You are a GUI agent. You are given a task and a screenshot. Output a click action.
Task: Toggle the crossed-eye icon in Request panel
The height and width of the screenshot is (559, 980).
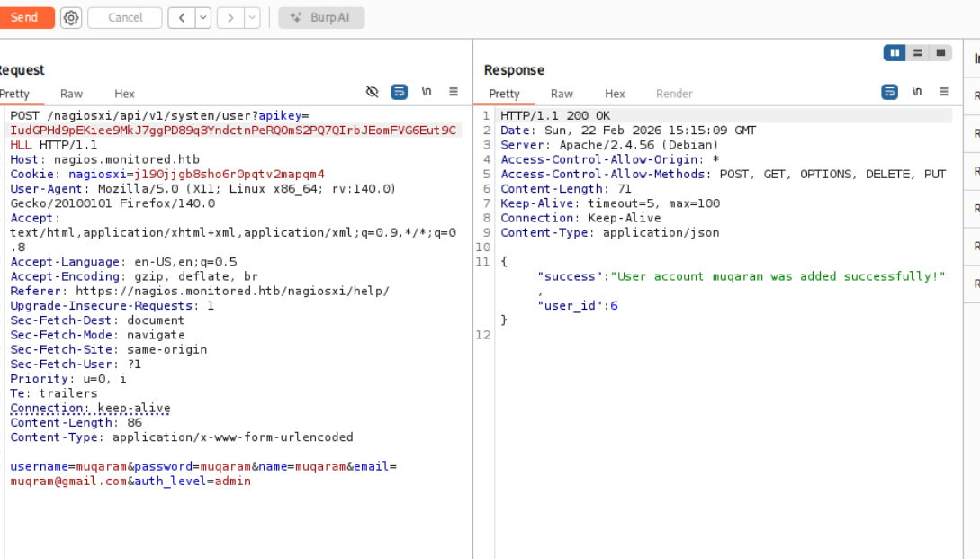(373, 92)
